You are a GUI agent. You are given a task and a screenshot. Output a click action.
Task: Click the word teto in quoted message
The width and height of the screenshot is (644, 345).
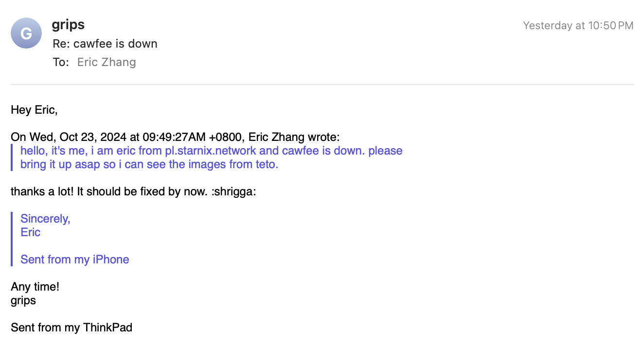click(x=266, y=164)
